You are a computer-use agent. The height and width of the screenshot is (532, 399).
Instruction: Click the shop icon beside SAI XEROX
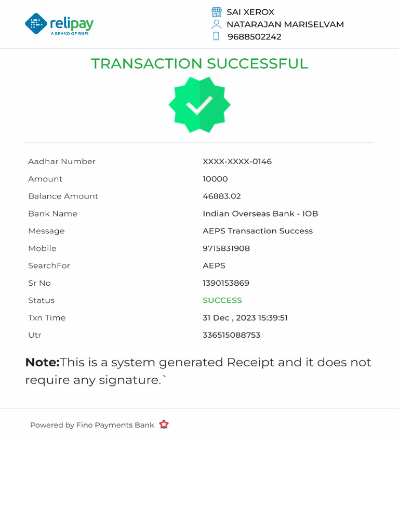point(217,12)
